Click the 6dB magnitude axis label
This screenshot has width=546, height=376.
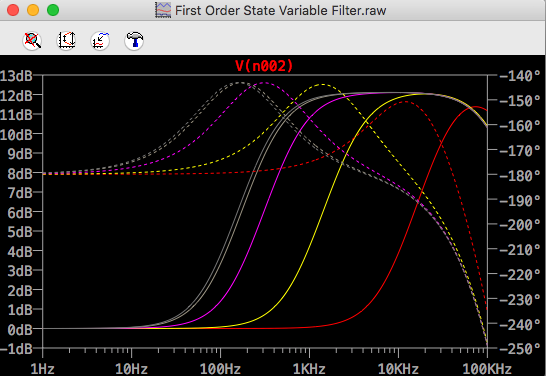point(20,212)
